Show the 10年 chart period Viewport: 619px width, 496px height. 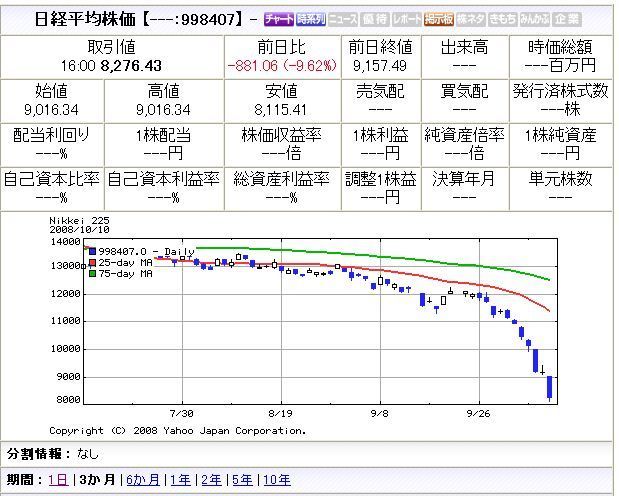[277, 480]
